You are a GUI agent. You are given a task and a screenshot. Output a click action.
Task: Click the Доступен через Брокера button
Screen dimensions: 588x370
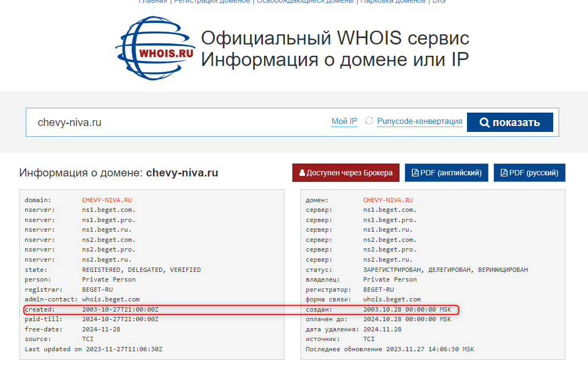(346, 173)
